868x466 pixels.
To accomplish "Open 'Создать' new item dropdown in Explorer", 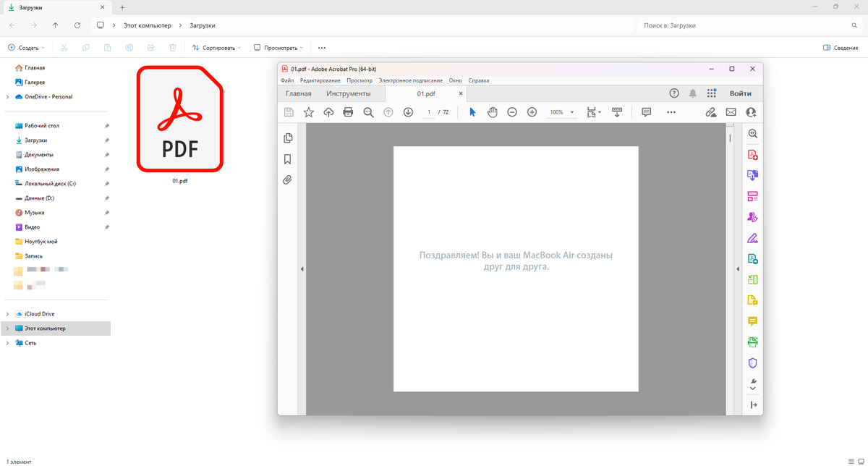I will [x=26, y=48].
